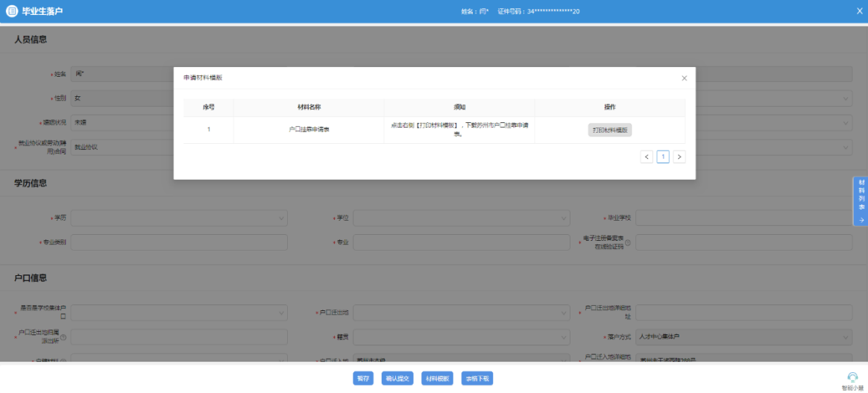Click the 毕业生落户 document icon in header

pyautogui.click(x=12, y=11)
